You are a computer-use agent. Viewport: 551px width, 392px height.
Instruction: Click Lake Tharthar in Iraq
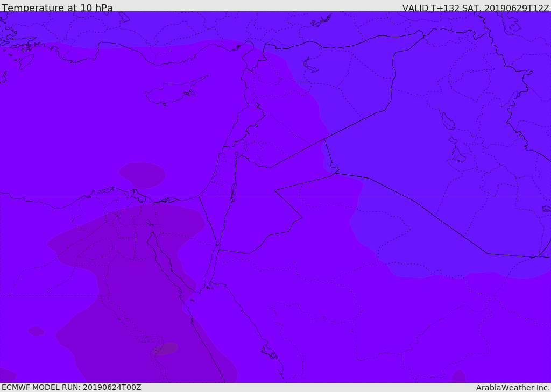click(448, 121)
